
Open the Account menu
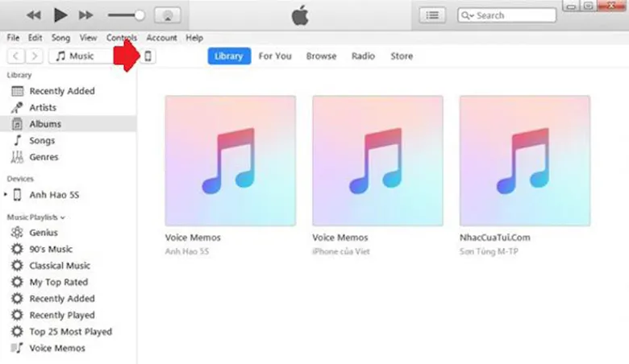[161, 38]
